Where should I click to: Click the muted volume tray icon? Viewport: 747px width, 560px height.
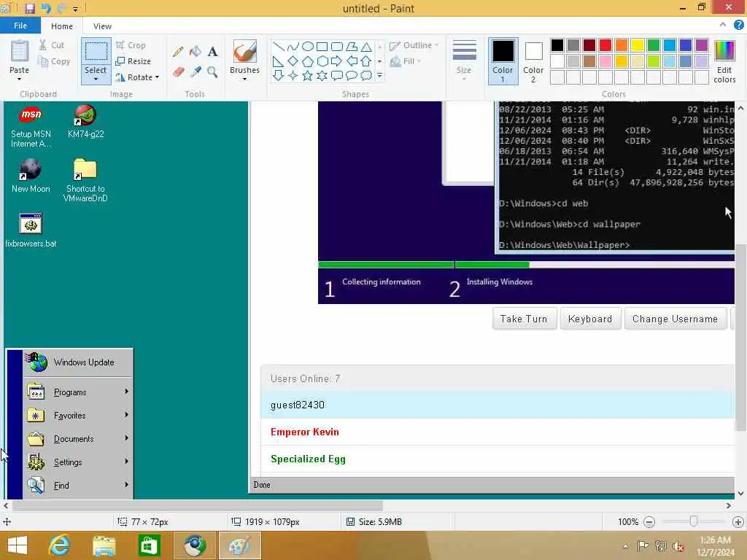(678, 546)
